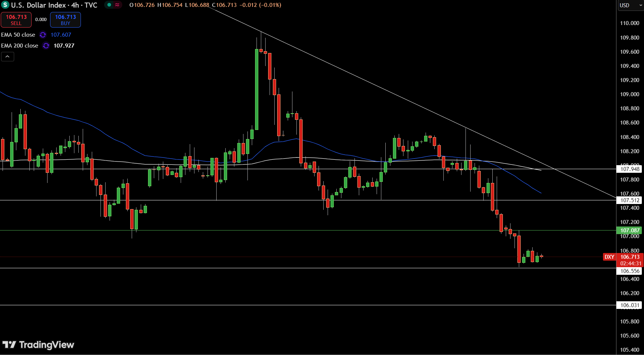Click the change value −0.012 (−0.01%)
Screen dimensions: 644x355
click(x=261, y=5)
